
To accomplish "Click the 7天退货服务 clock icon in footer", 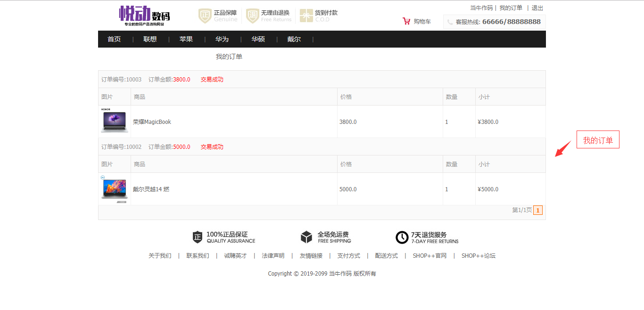I will [402, 237].
